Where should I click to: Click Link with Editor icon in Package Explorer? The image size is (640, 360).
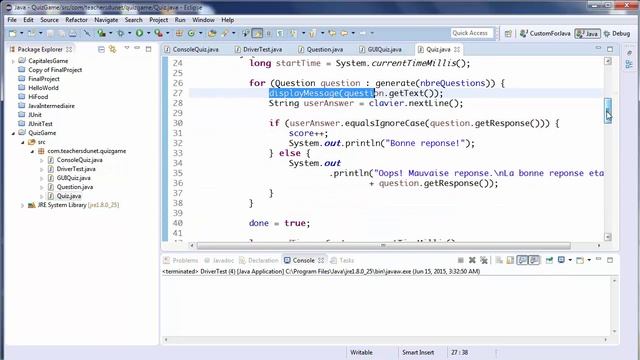[112, 49]
